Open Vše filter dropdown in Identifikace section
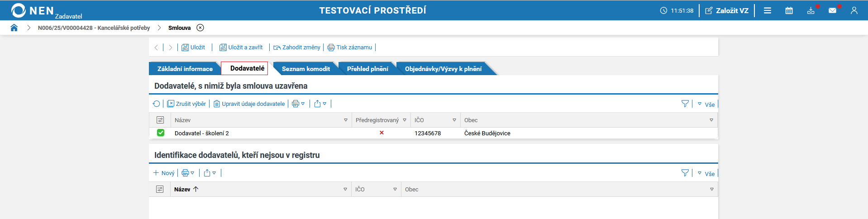Image resolution: width=868 pixels, height=219 pixels. (706, 173)
